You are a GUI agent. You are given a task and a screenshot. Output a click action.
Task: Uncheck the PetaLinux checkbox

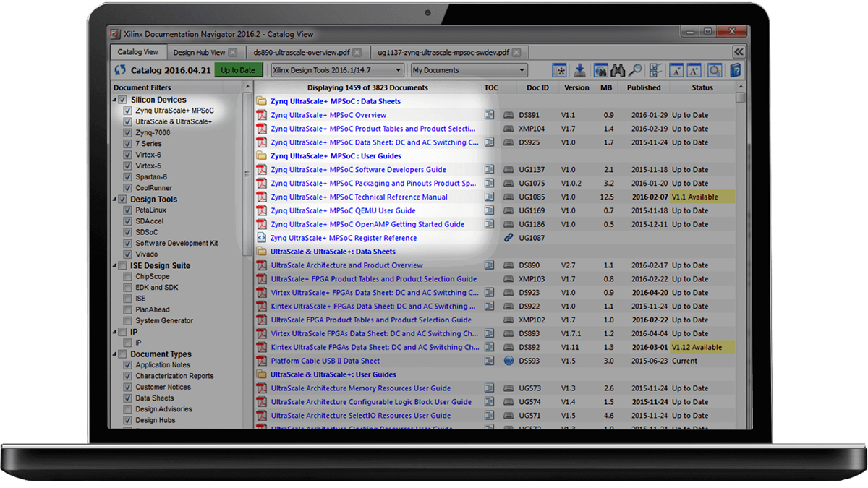pos(128,210)
